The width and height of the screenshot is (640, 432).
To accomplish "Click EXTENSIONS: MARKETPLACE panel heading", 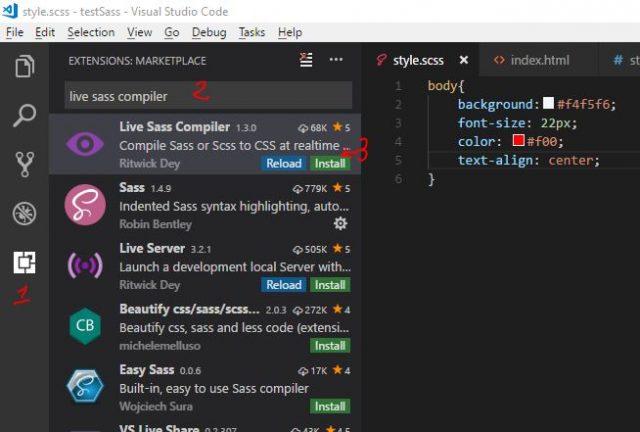I will 137,61.
